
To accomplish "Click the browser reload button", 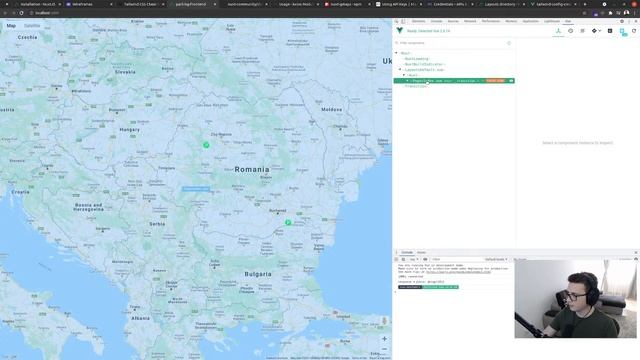I will [x=22, y=13].
